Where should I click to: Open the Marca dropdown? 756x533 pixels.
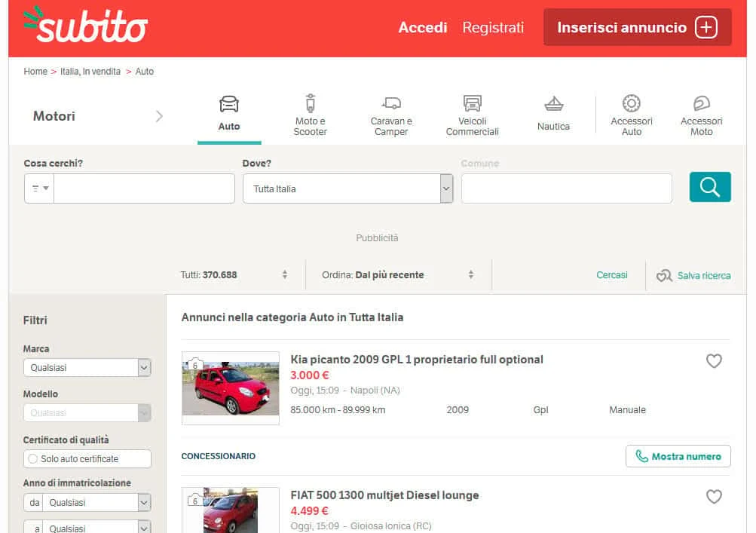coord(87,368)
